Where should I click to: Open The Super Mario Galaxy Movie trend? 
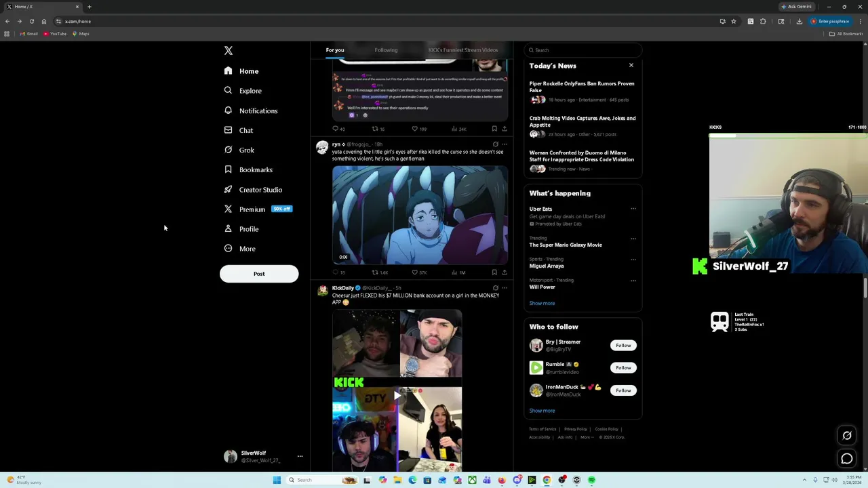[566, 245]
